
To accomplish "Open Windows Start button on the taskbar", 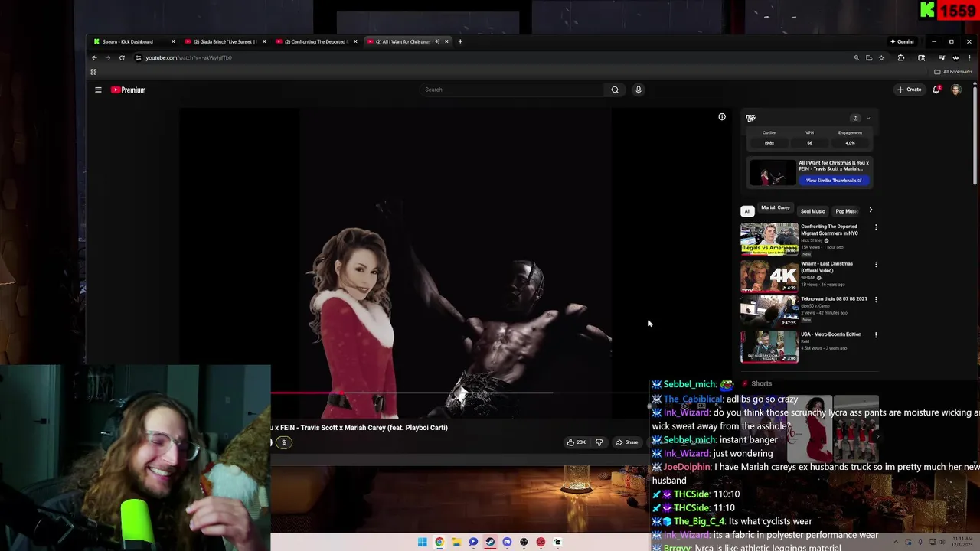I will pyautogui.click(x=422, y=542).
